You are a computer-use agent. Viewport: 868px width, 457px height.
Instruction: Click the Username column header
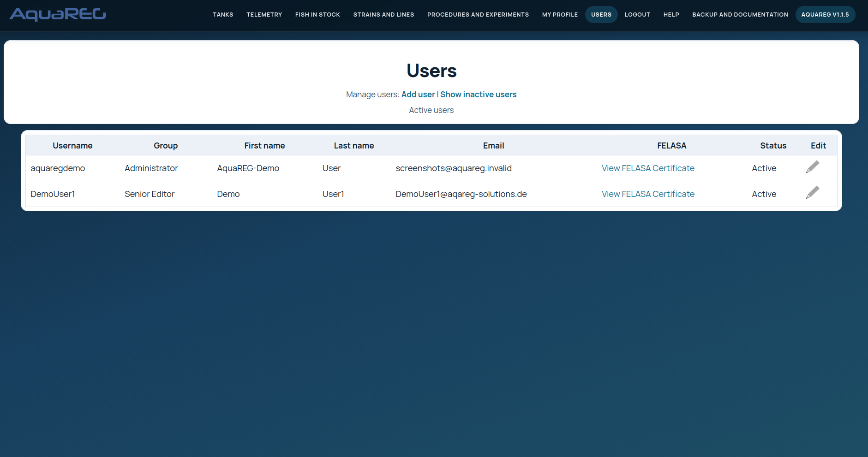[72, 146]
